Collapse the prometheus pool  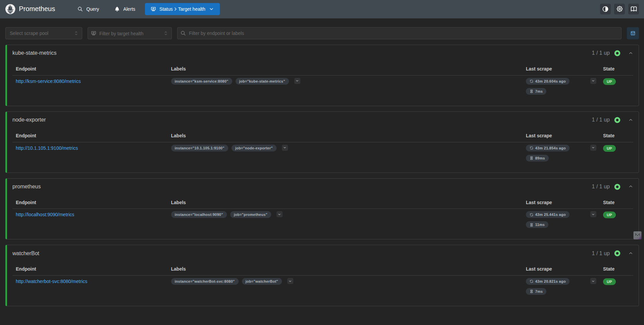(x=631, y=186)
